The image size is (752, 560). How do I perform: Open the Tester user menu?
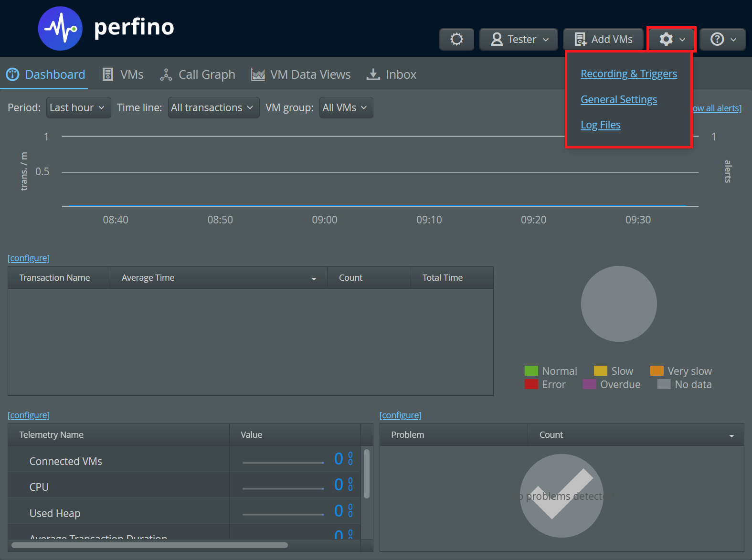pyautogui.click(x=519, y=39)
